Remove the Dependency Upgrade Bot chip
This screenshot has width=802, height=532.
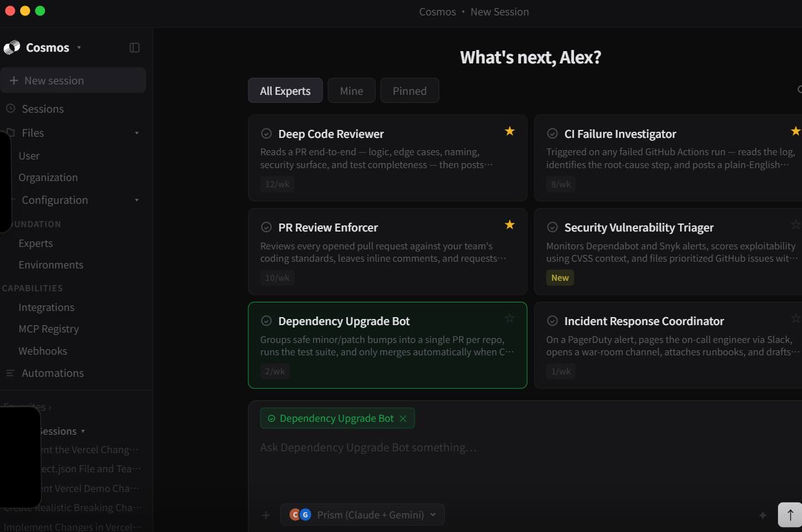[x=403, y=419]
